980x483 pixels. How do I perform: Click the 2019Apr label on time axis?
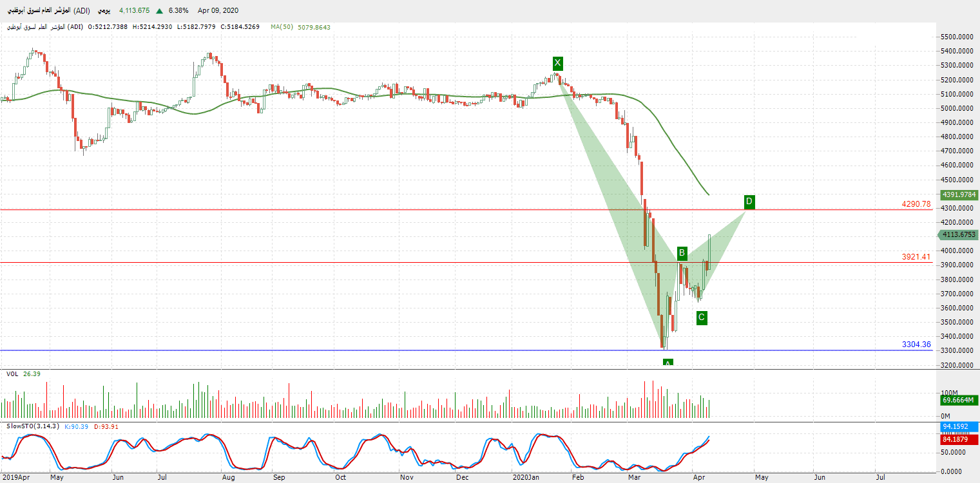coord(15,478)
